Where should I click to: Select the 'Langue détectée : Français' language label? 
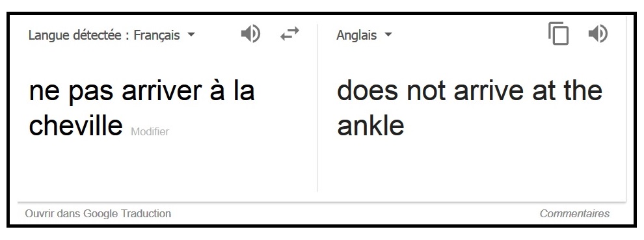click(104, 35)
